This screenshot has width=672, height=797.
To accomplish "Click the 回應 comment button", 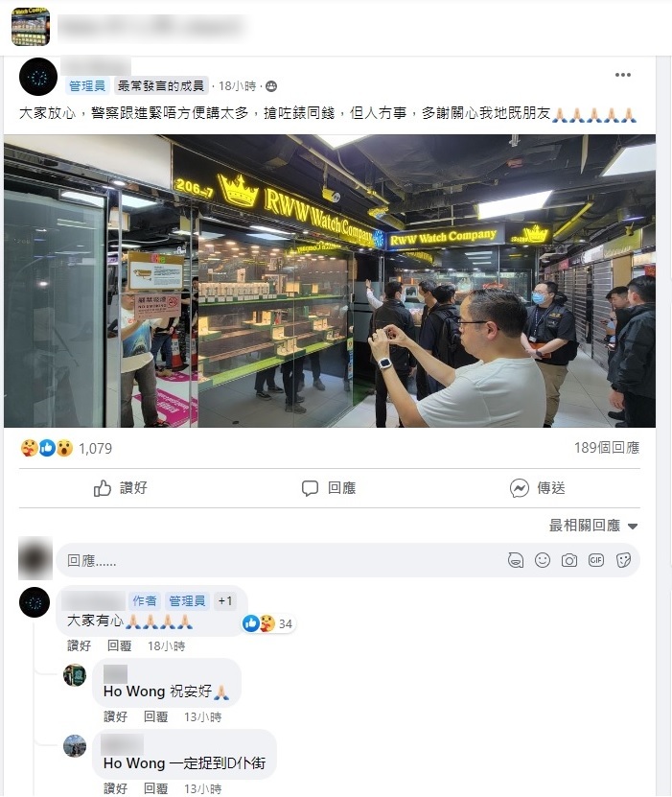I will point(329,488).
